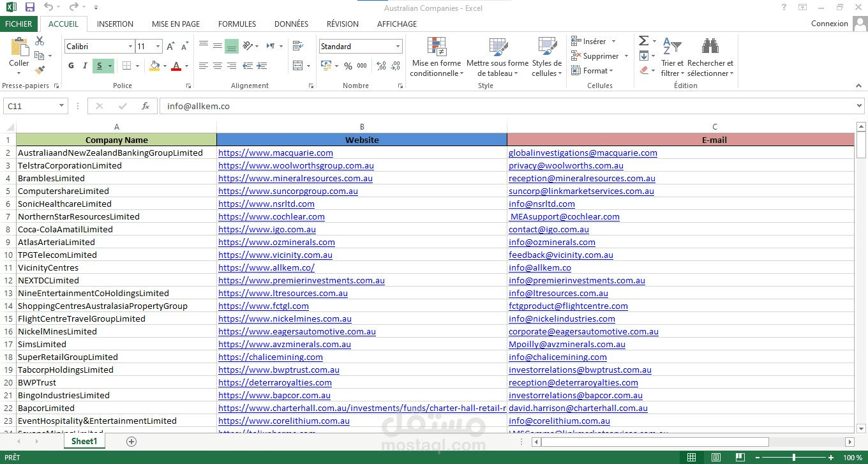The height and width of the screenshot is (464, 868).
Task: Toggle bold (G) formatting
Action: coord(71,66)
